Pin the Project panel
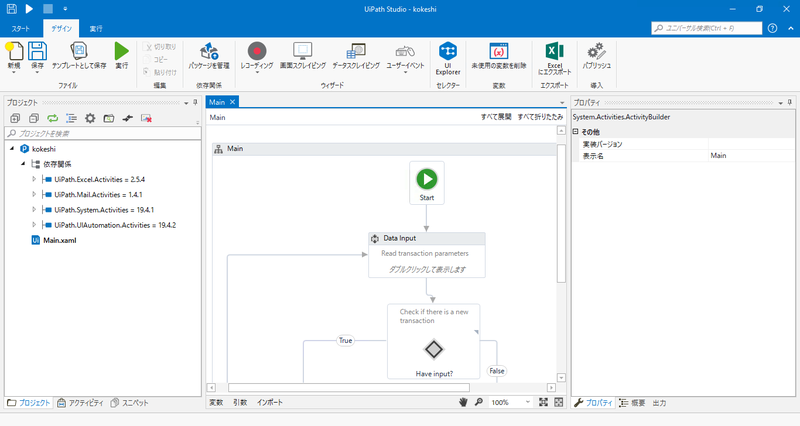The image size is (800, 426). pos(195,103)
